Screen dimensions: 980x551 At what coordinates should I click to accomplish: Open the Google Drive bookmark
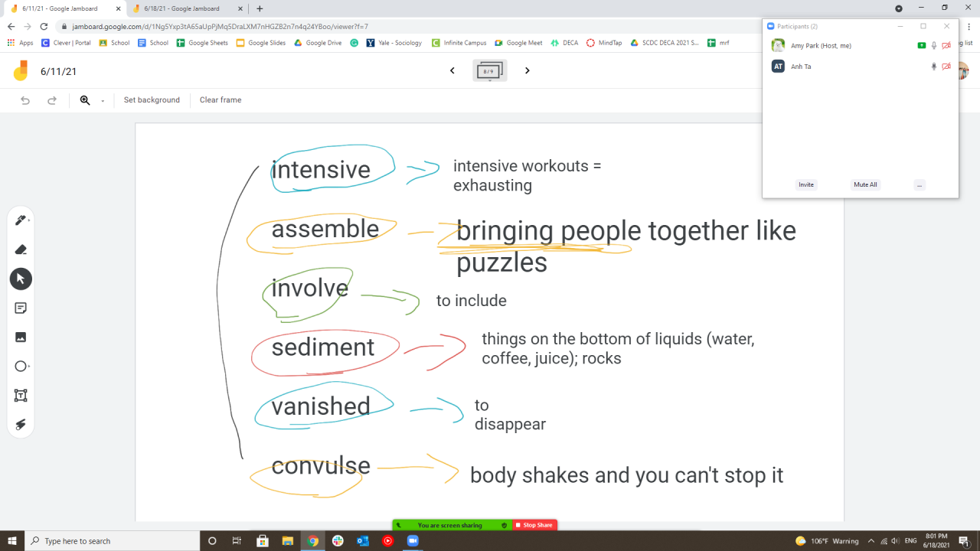pos(318,43)
